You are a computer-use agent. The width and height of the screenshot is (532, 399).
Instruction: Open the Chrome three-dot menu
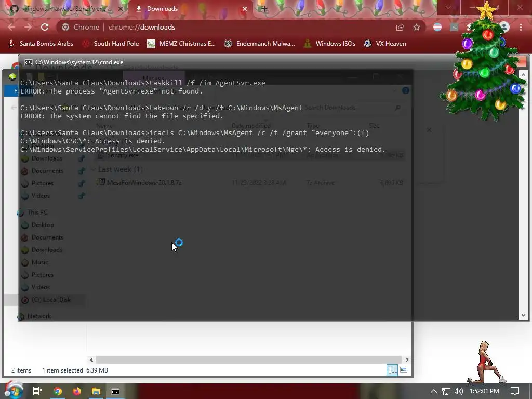pos(521,27)
